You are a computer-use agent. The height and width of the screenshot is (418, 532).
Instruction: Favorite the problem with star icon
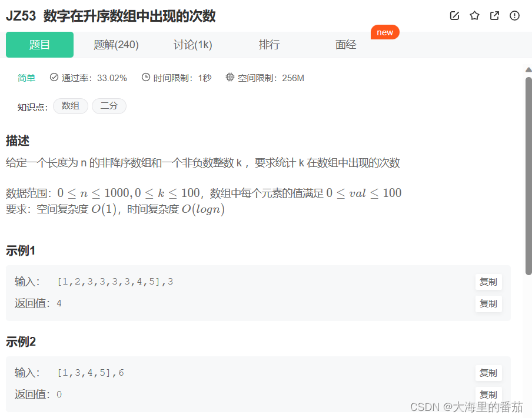[474, 16]
